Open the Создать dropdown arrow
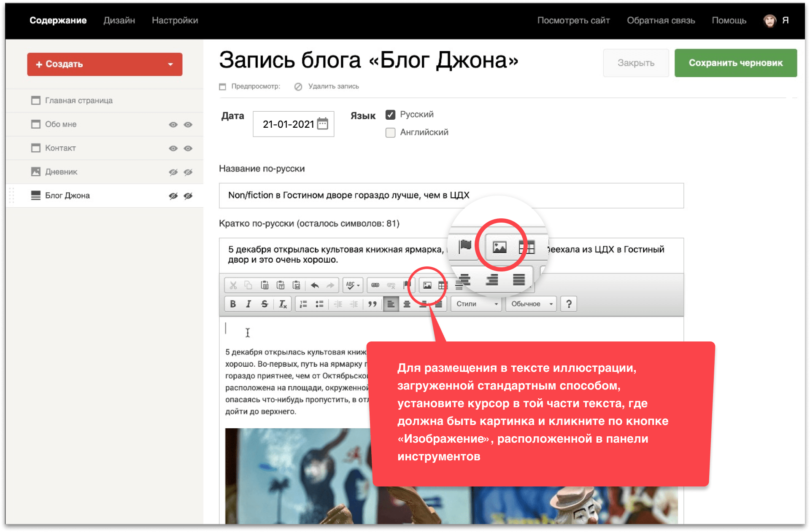810x532 pixels. (x=170, y=64)
